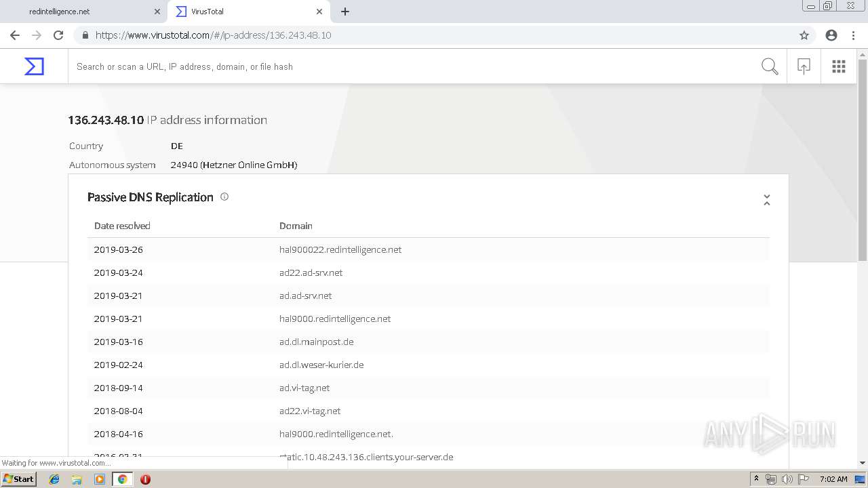868x488 pixels.
Task: Collapse the Passive DNS Replication section
Action: coord(767,200)
